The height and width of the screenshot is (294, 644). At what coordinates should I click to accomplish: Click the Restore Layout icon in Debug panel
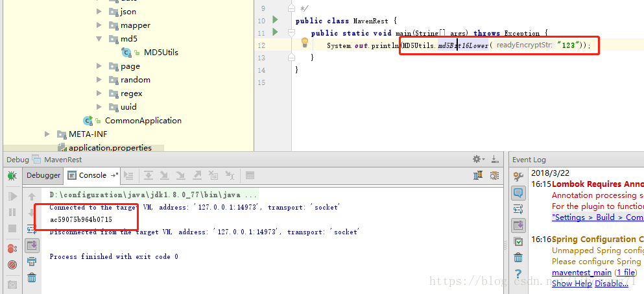pyautogui.click(x=478, y=176)
